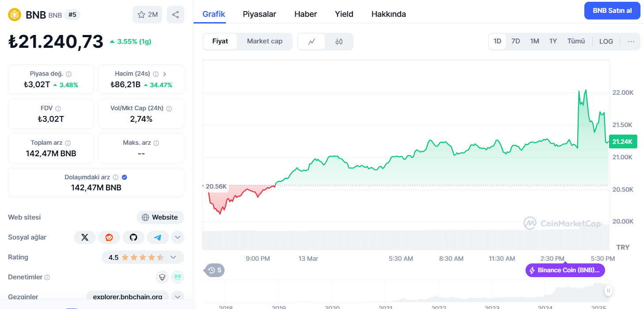Expand Gezginler explorers chevron

(x=178, y=297)
